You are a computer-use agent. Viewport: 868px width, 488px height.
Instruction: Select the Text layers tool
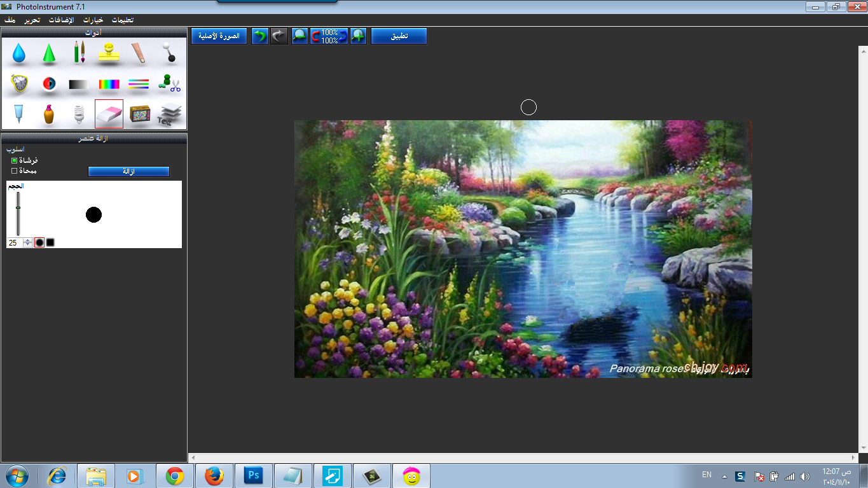[x=169, y=115]
